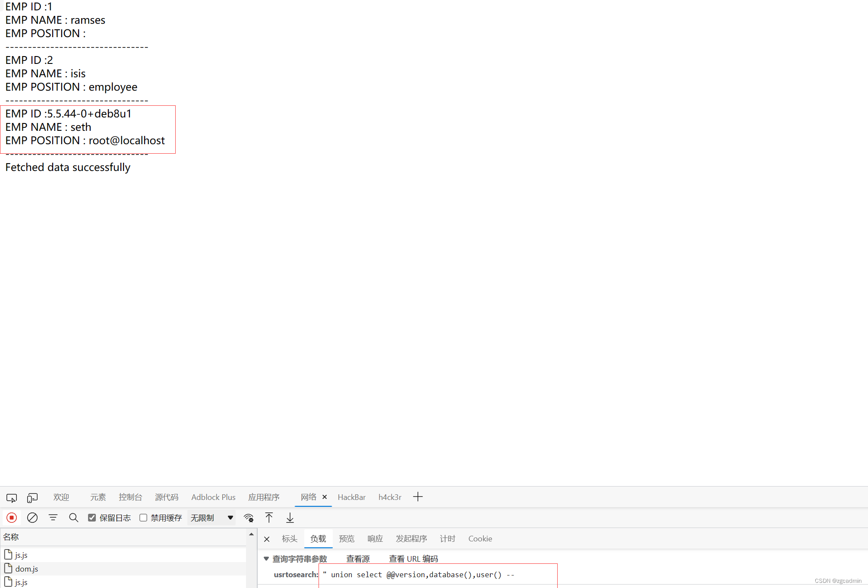This screenshot has height=588, width=868.
Task: Show the 响应 request tab
Action: (375, 539)
